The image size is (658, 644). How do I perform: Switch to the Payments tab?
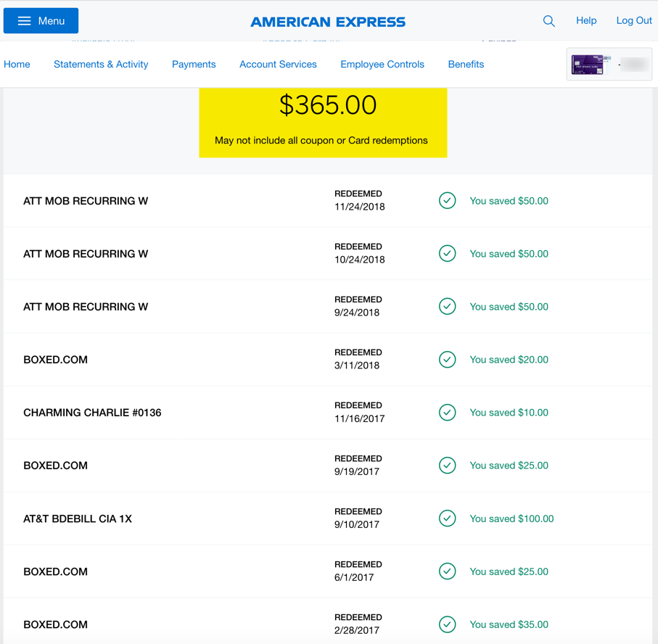pyautogui.click(x=194, y=65)
